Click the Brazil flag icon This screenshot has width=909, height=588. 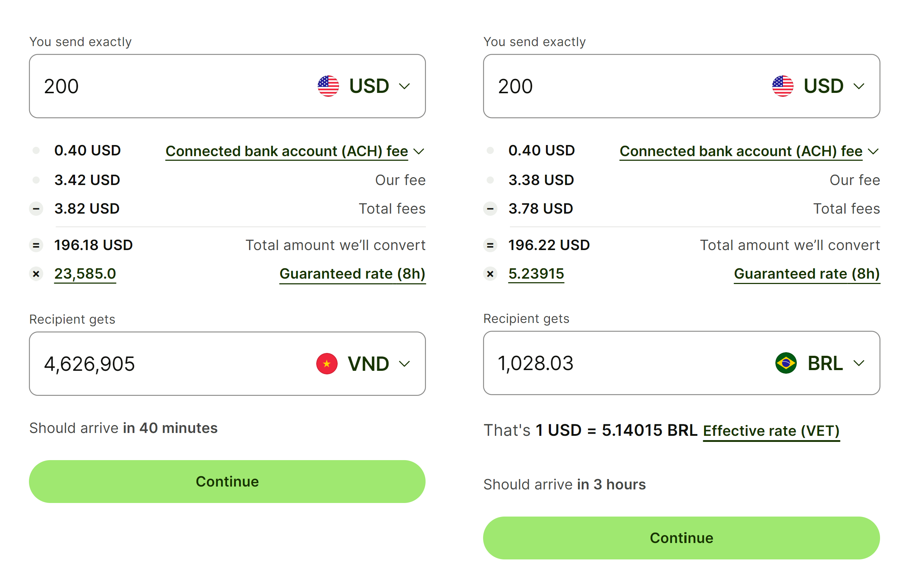(786, 363)
